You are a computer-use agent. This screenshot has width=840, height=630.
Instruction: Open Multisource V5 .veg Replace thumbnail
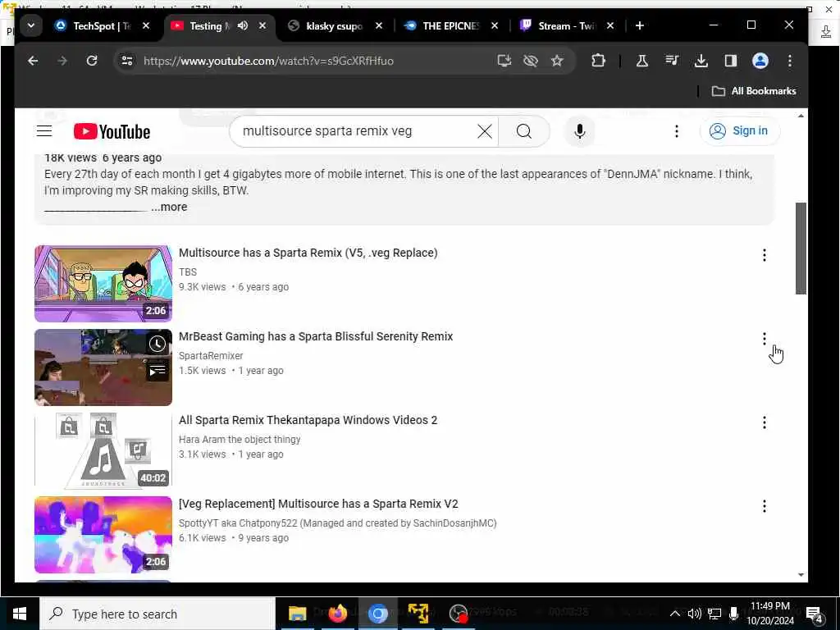tap(103, 283)
